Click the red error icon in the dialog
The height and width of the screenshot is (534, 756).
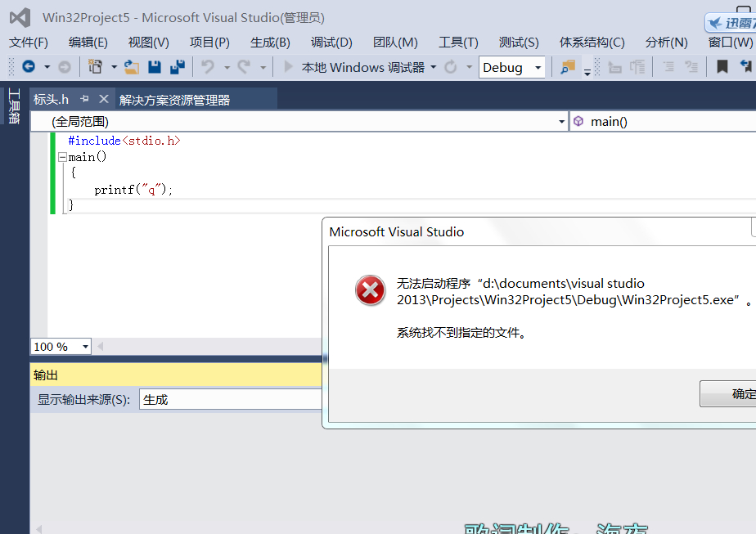click(x=370, y=290)
